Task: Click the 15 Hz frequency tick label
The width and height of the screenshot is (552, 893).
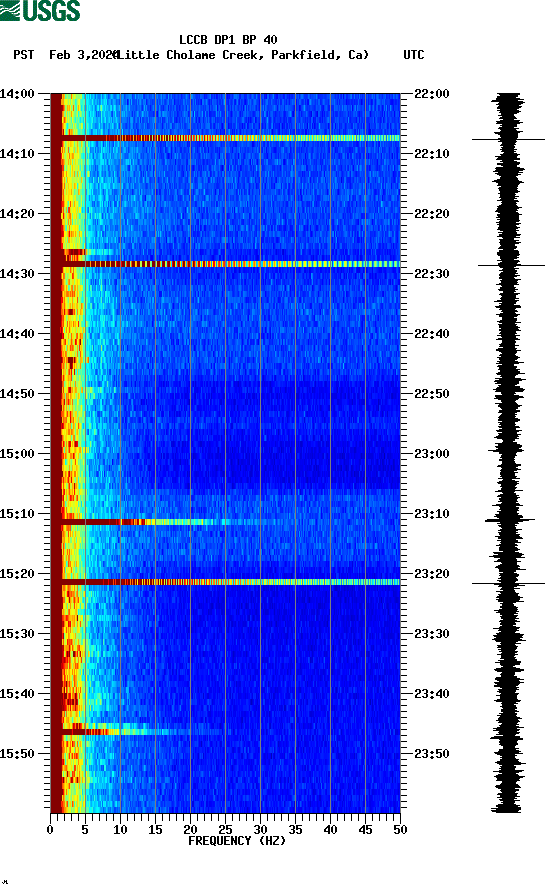Action: (x=156, y=830)
